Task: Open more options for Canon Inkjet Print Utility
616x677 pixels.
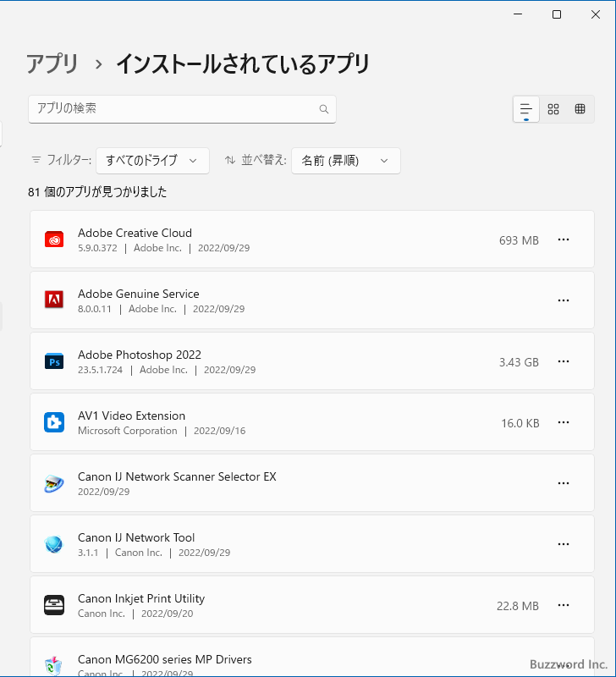Action: (x=564, y=605)
